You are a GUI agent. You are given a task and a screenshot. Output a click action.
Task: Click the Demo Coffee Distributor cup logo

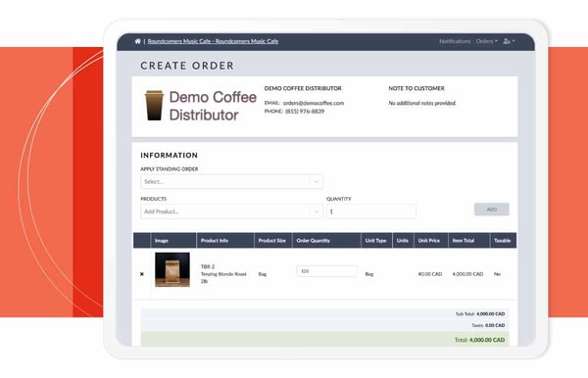pos(154,106)
